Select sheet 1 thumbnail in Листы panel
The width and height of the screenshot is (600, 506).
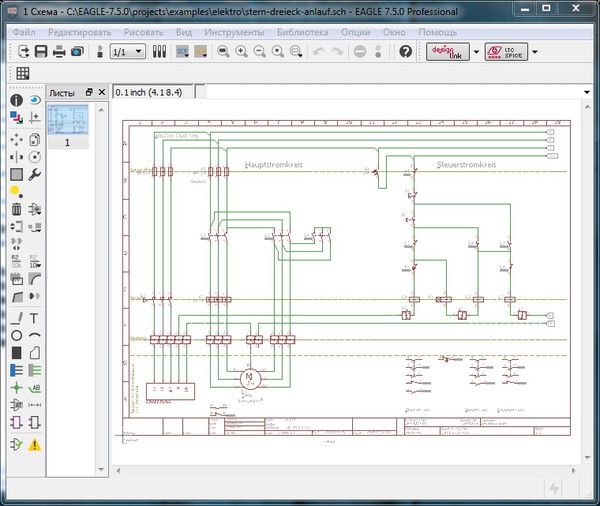(x=67, y=120)
